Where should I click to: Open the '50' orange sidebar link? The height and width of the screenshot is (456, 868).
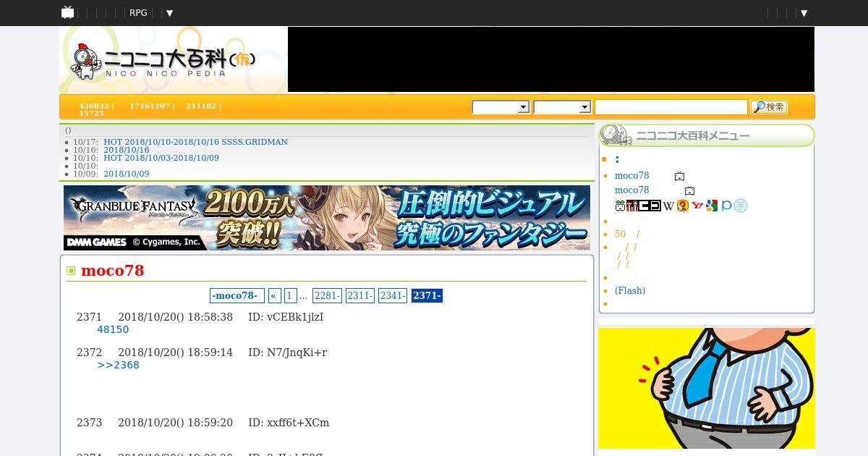point(620,234)
